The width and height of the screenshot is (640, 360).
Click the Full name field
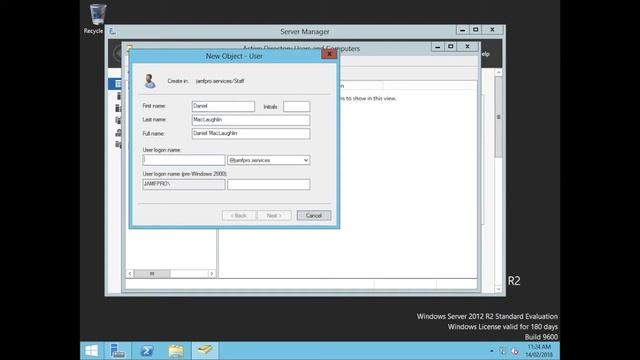click(251, 133)
